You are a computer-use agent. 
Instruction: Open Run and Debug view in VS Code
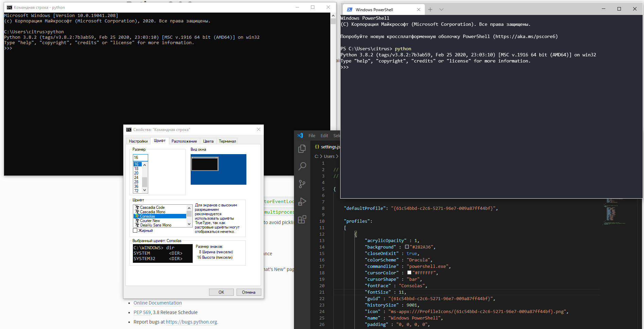[x=302, y=202]
